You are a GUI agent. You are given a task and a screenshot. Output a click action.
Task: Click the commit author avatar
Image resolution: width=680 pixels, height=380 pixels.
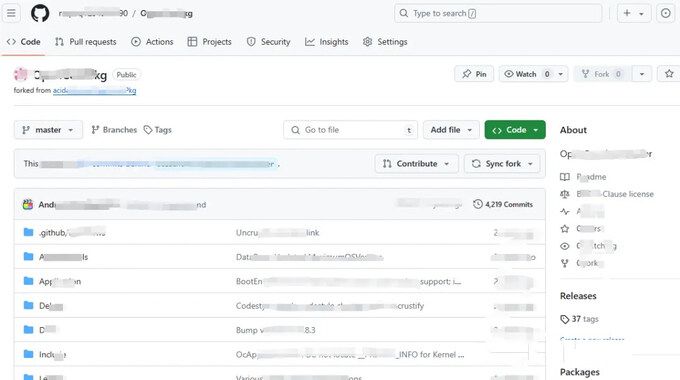pyautogui.click(x=28, y=204)
